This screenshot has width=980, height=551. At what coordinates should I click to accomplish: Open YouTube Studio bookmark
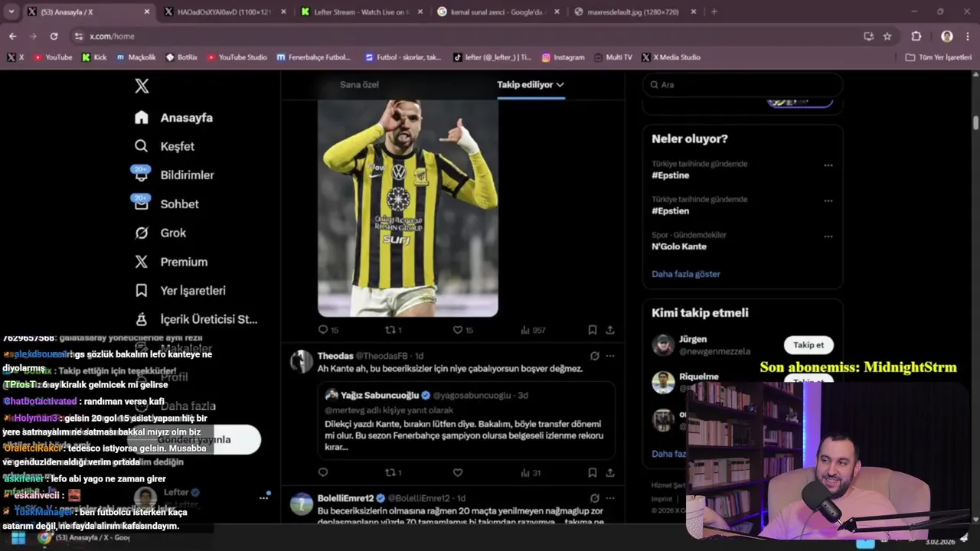click(237, 57)
